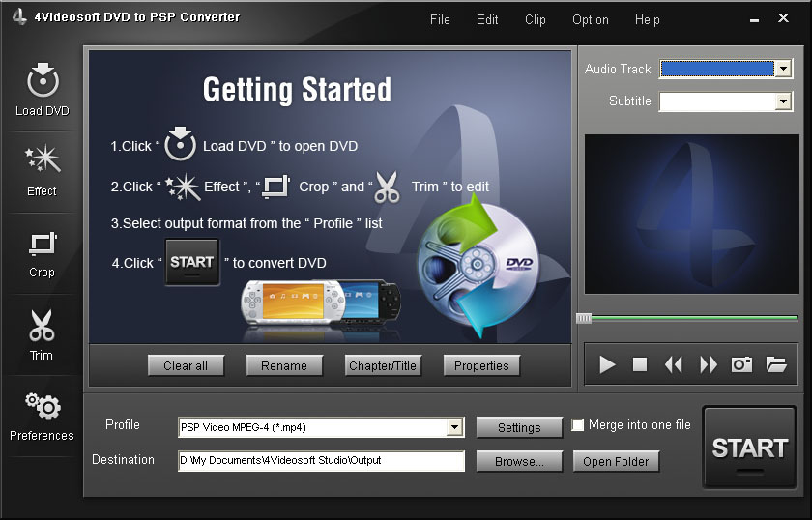Click the 4Videosoft logo in title bar
This screenshot has width=812, height=520.
pos(19,16)
